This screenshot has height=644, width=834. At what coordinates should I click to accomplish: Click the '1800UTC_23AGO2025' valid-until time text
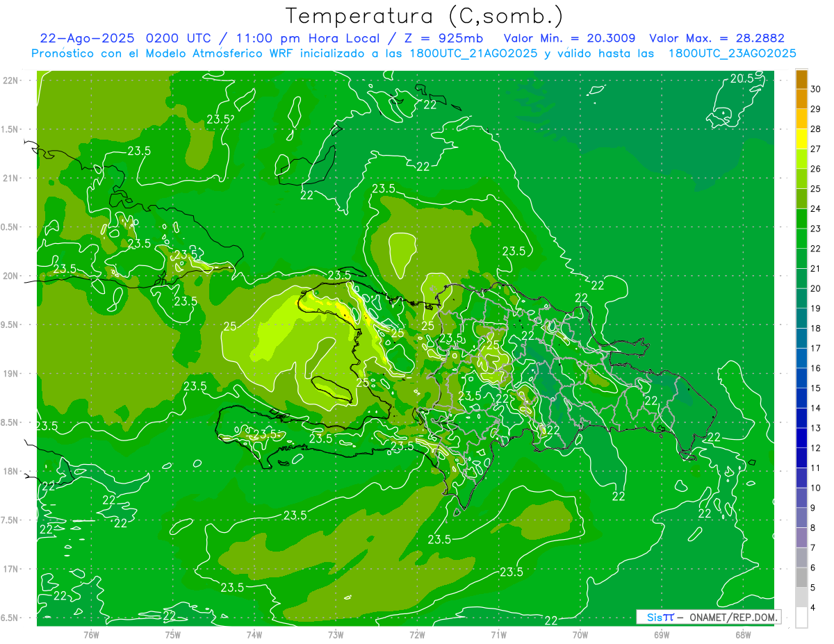[732, 53]
